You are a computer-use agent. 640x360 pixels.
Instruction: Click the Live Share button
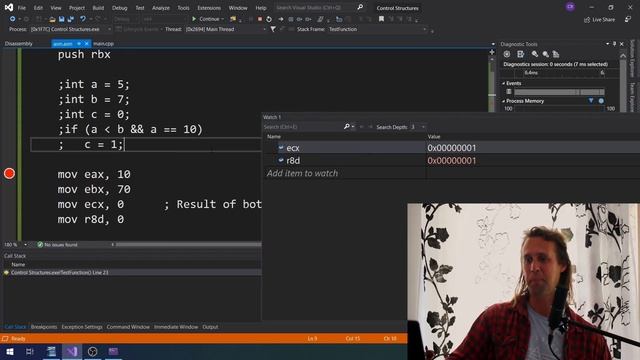(599, 20)
